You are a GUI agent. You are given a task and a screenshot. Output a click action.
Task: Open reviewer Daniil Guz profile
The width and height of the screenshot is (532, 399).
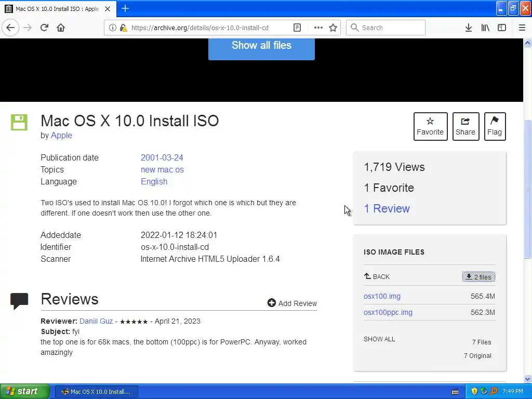click(96, 321)
